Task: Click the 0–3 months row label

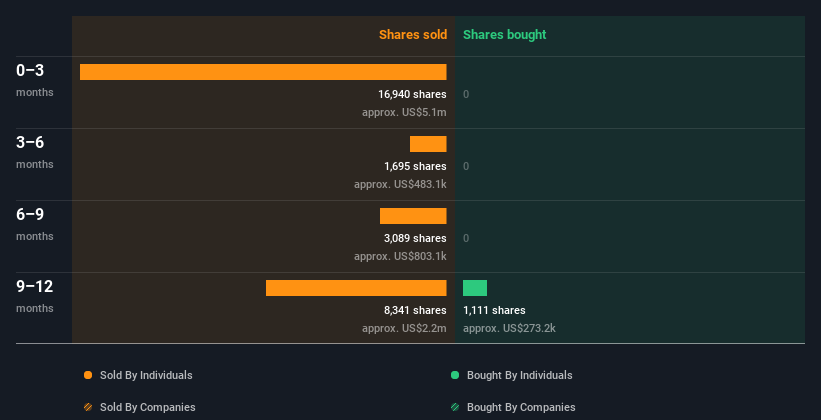Action: click(35, 80)
